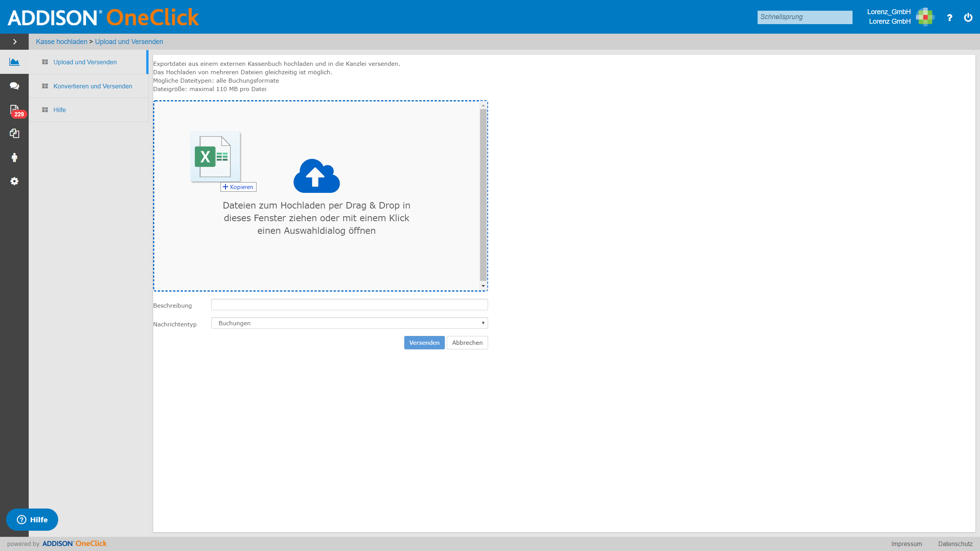Click the tile icon beside Konvertieren und Versenden
The height and width of the screenshot is (551, 980).
[45, 86]
